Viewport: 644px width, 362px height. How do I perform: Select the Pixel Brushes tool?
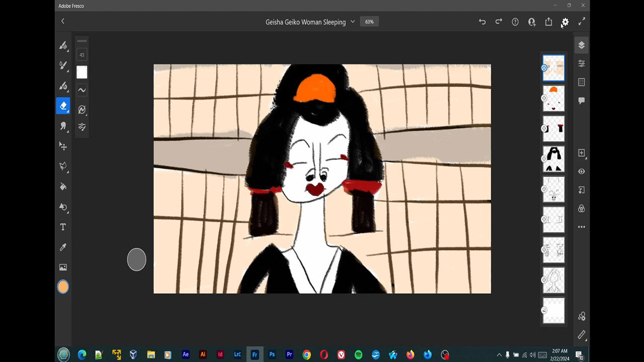63,45
